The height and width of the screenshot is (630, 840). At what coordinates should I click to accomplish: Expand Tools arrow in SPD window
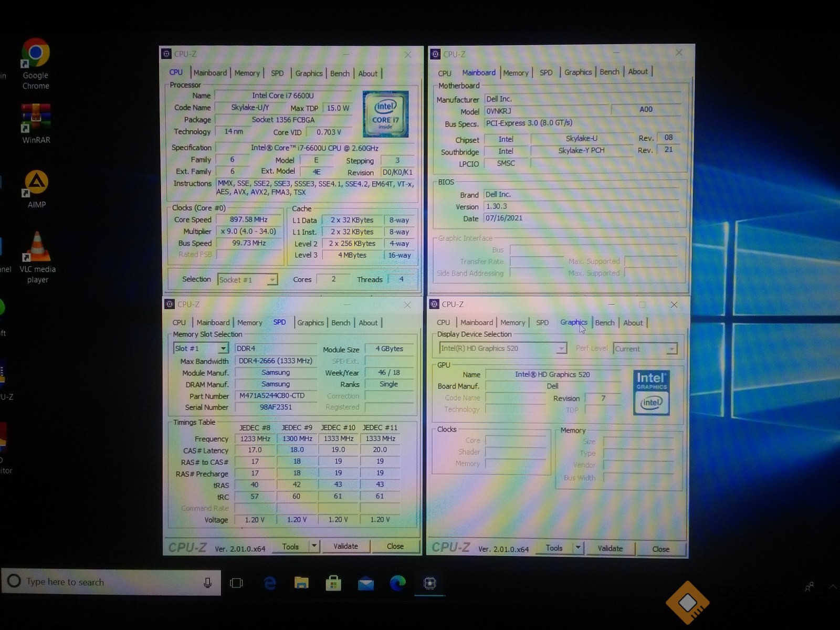(314, 546)
